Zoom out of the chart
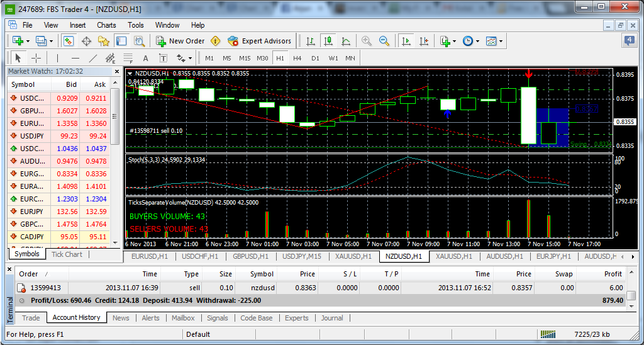Viewport: 644px width, 345px height. (x=384, y=41)
